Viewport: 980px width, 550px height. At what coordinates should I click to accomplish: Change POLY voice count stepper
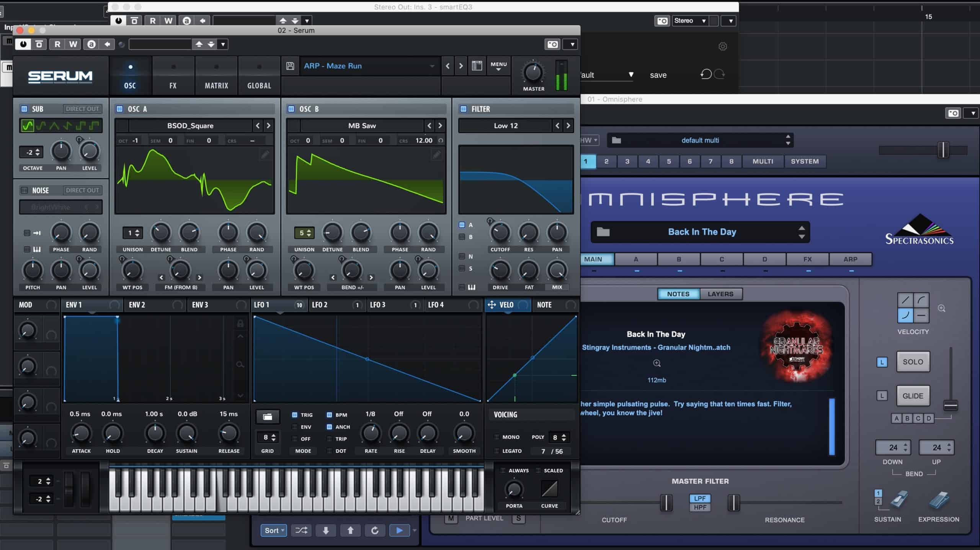(x=559, y=437)
